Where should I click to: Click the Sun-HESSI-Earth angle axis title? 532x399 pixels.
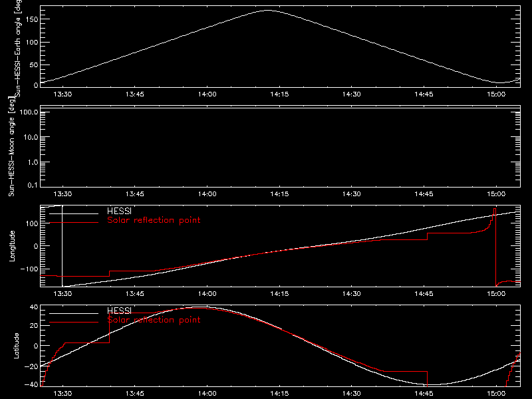click(x=18, y=47)
